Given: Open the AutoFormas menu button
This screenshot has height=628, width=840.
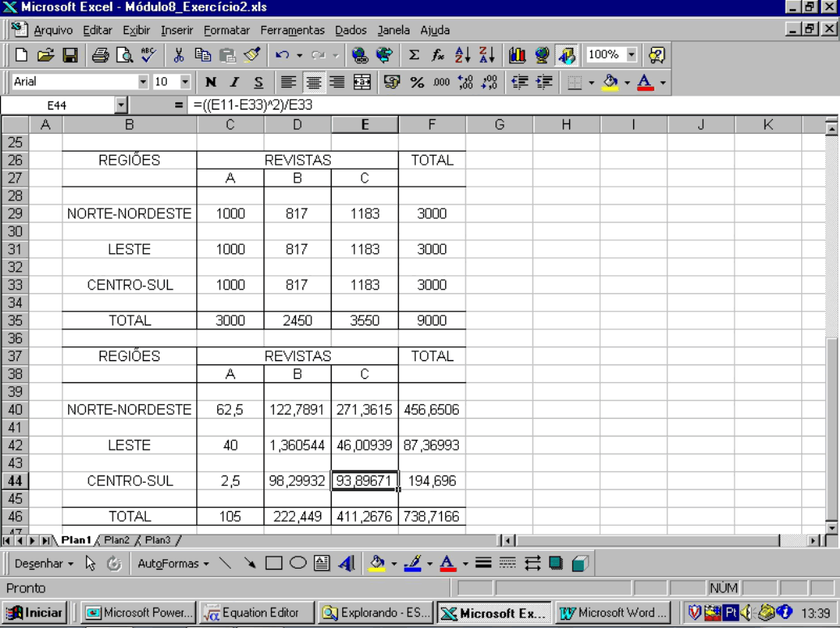Looking at the screenshot, I should 174,563.
